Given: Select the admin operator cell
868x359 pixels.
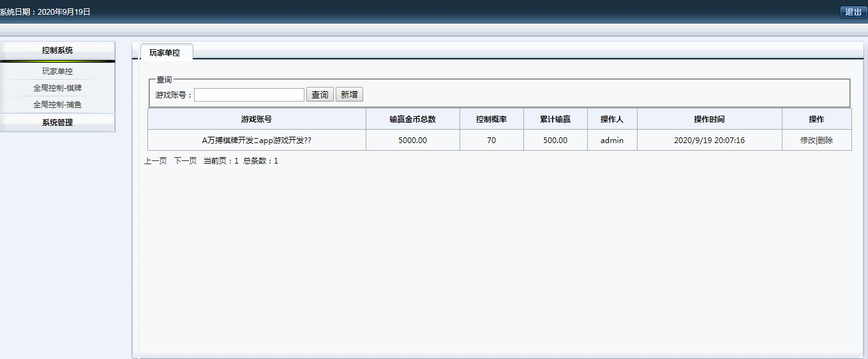Looking at the screenshot, I should click(x=612, y=141).
